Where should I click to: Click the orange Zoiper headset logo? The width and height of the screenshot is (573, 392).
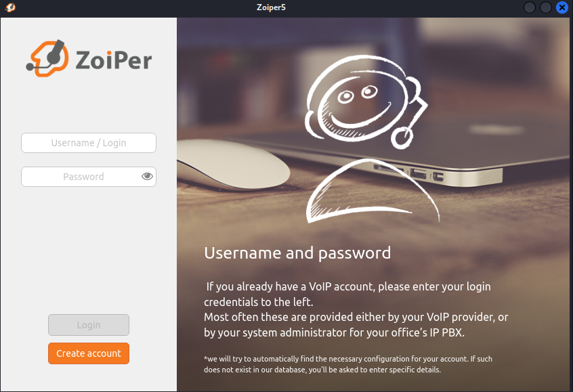(x=47, y=58)
